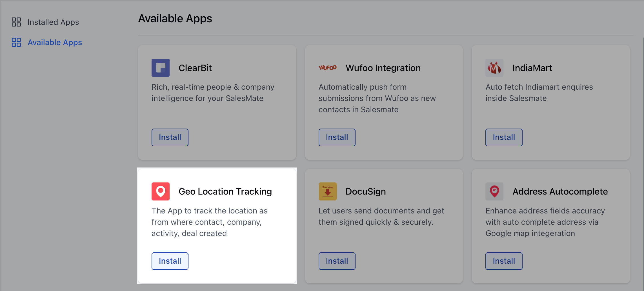The height and width of the screenshot is (291, 644).
Task: Install the IndiaMart app
Action: [x=504, y=137]
